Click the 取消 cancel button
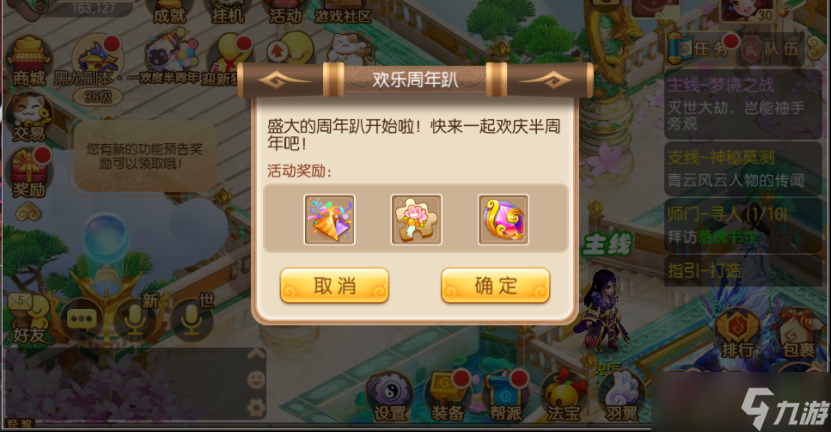831x432 pixels. pyautogui.click(x=334, y=286)
